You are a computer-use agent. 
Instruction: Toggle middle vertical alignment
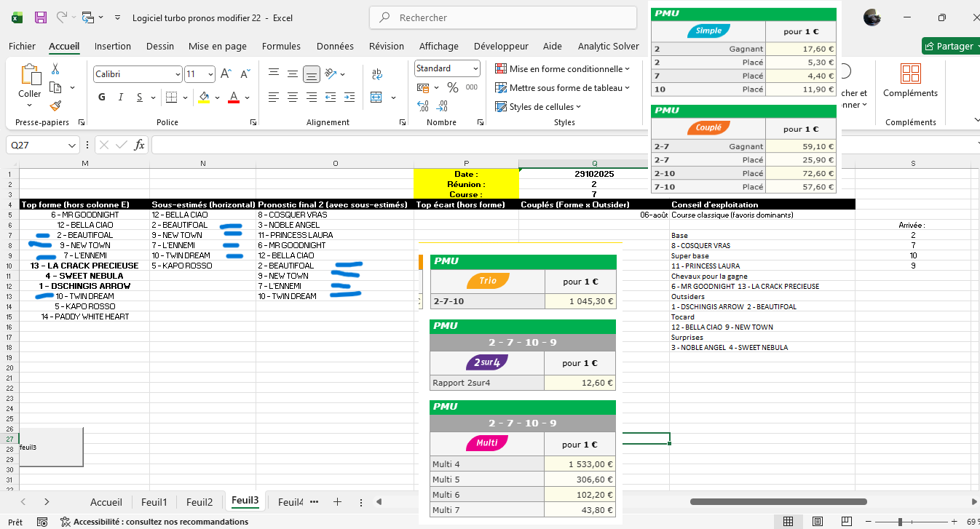[293, 73]
